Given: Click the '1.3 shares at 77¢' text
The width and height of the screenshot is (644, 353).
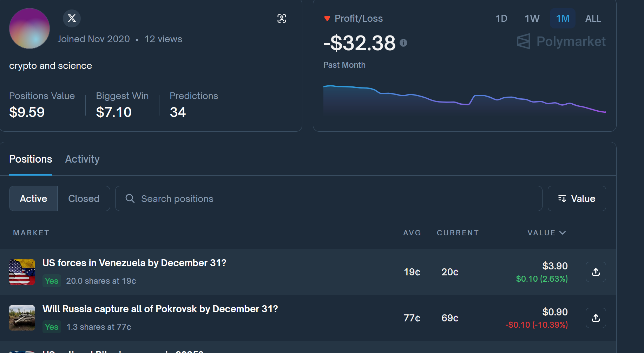Looking at the screenshot, I should tap(99, 327).
